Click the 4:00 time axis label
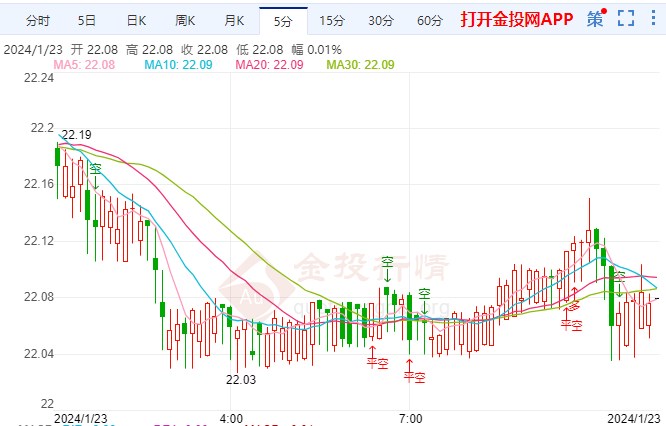 [x=231, y=418]
